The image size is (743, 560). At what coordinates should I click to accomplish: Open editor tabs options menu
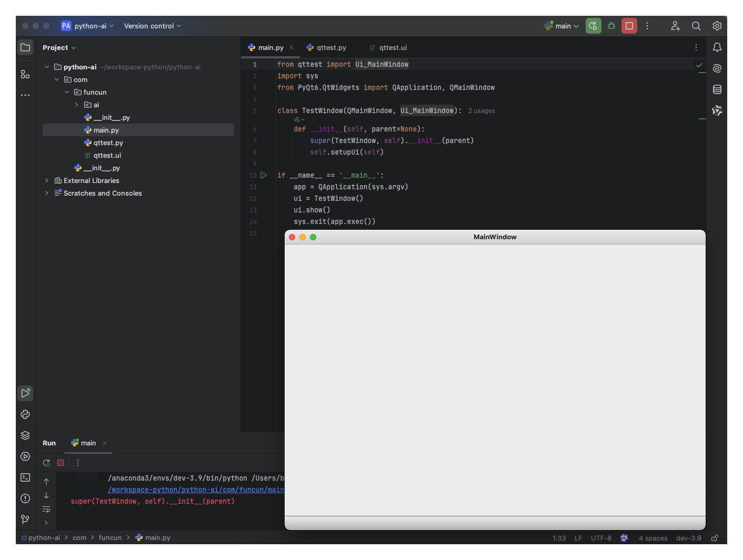696,47
